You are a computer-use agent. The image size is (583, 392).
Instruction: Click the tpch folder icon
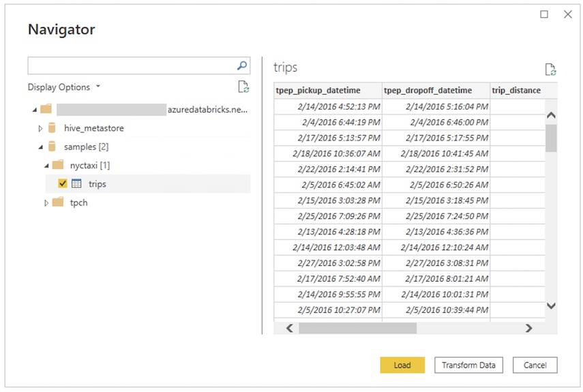click(x=58, y=202)
